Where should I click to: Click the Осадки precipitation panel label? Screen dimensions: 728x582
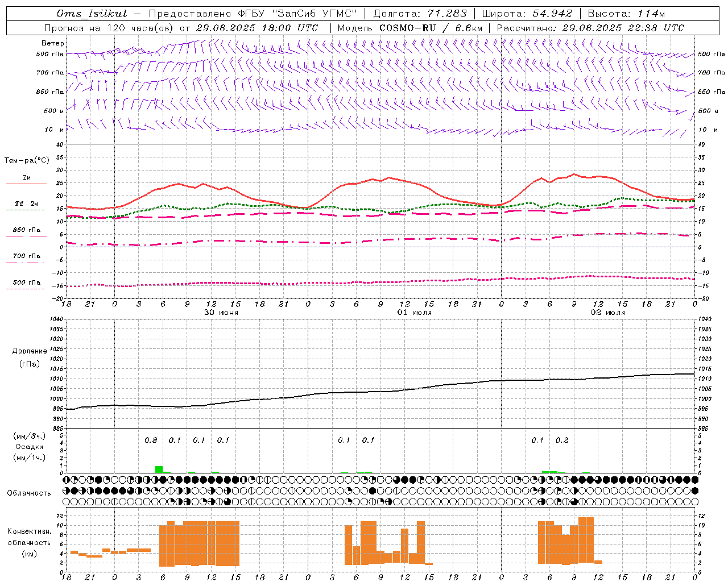pyautogui.click(x=30, y=447)
